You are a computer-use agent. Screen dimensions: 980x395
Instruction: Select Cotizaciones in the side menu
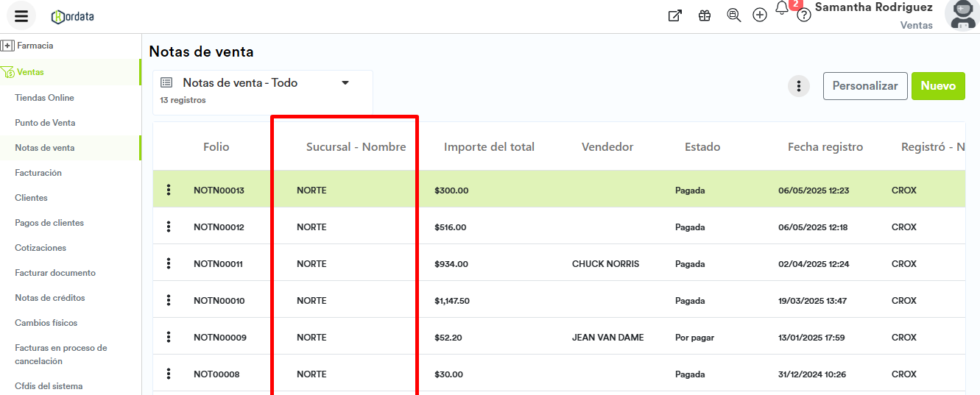[x=40, y=248]
